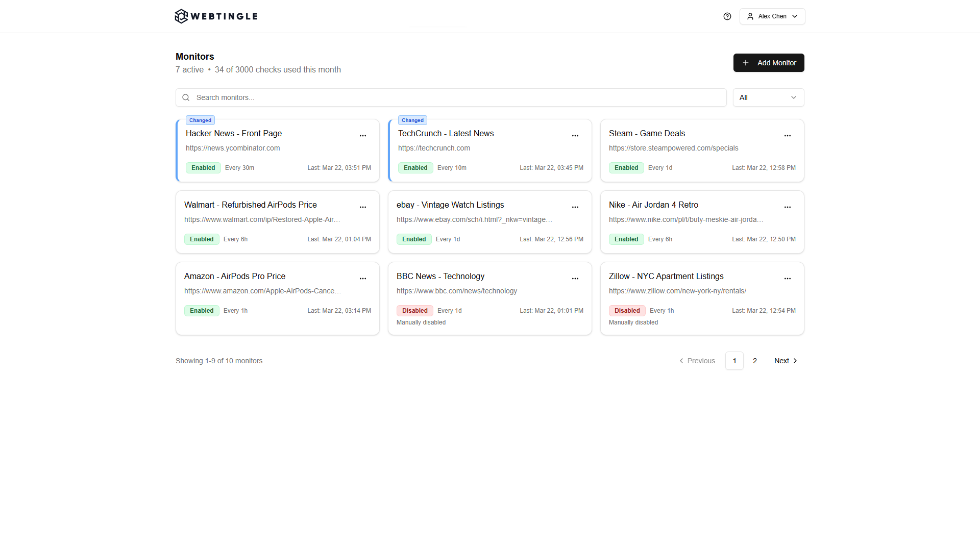The width and height of the screenshot is (980, 551).
Task: Open options menu for Walmart AirPods monitor
Action: click(363, 207)
